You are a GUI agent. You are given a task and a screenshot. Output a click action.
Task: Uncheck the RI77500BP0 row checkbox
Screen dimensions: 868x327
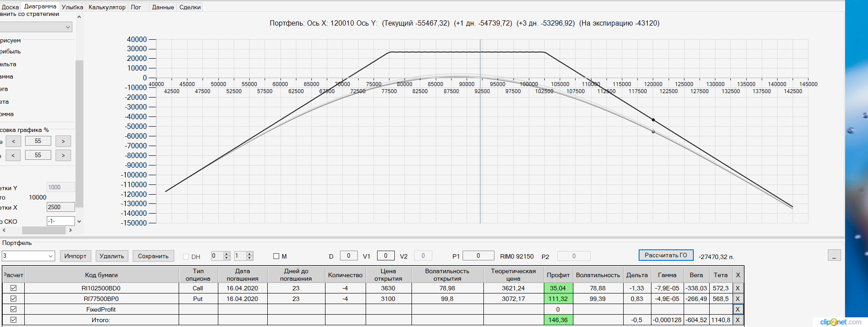pyautogui.click(x=14, y=299)
